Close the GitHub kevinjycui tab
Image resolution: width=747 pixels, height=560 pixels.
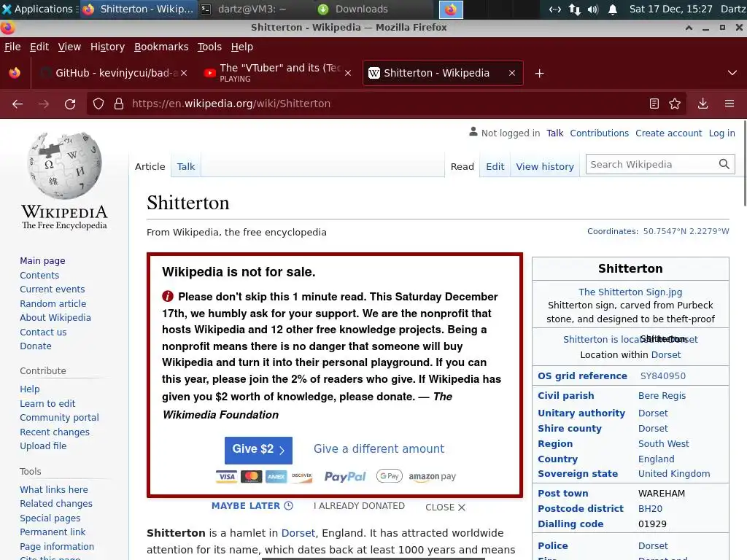point(184,73)
